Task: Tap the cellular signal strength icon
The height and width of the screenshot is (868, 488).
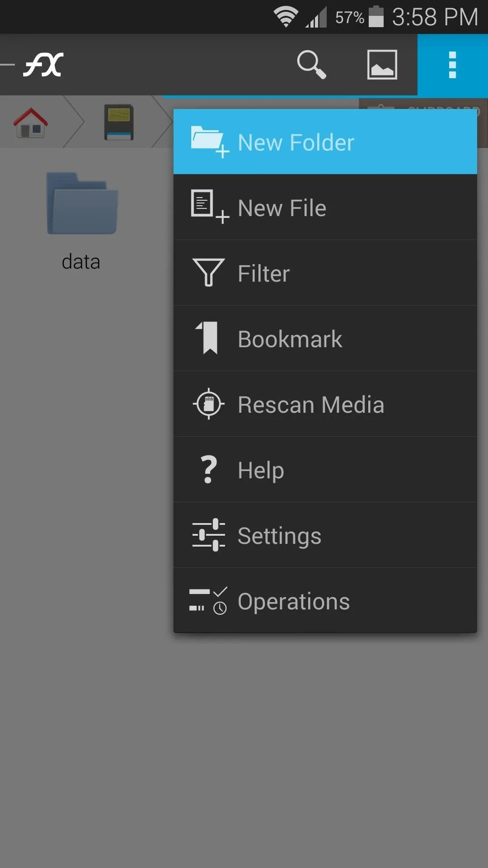Action: [x=316, y=18]
